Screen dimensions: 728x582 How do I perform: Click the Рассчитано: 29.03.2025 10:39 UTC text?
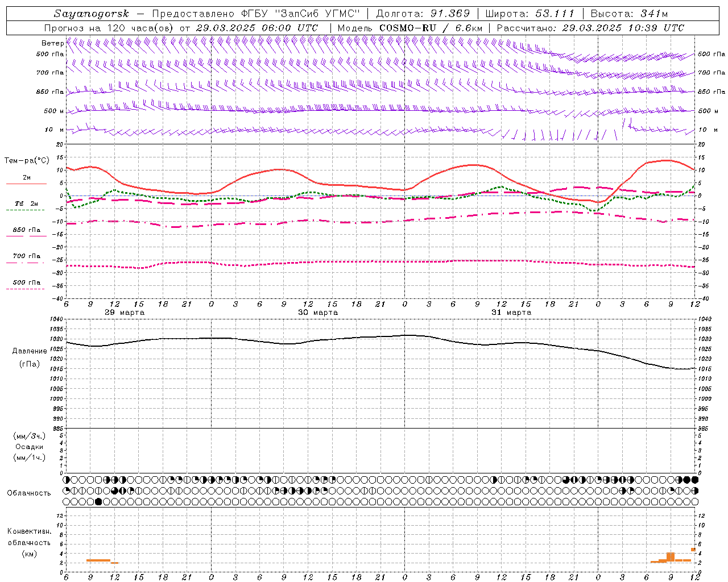(590, 28)
